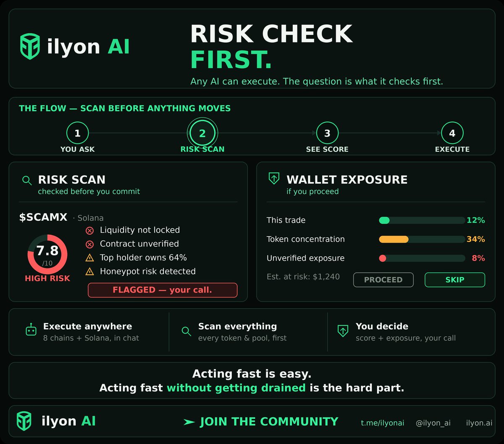Screen dimensions: 504x444
Task: Click the EXECUTE step label
Action: (452, 149)
